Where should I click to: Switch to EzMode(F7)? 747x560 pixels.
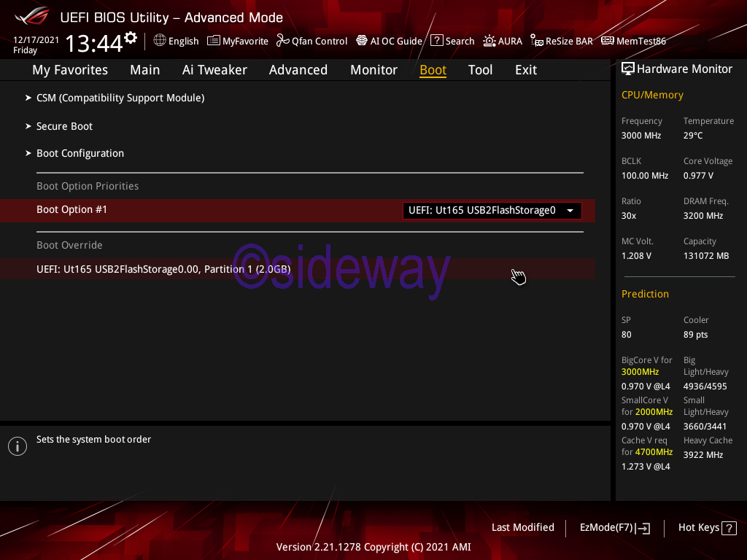point(615,528)
